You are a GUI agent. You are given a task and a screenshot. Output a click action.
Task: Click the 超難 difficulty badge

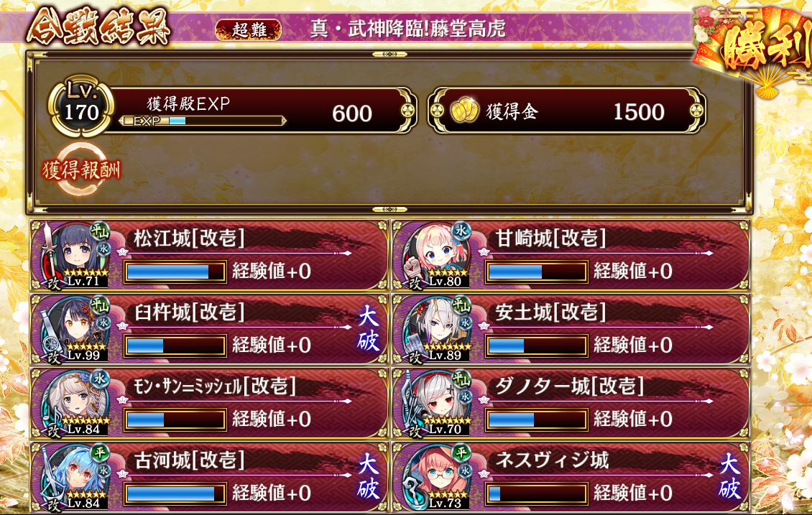(x=249, y=29)
